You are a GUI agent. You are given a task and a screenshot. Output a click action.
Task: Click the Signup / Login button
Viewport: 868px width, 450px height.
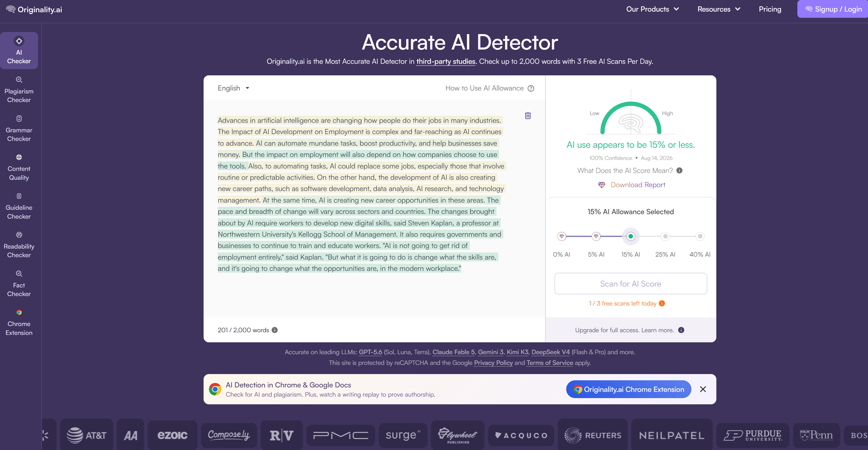click(833, 9)
